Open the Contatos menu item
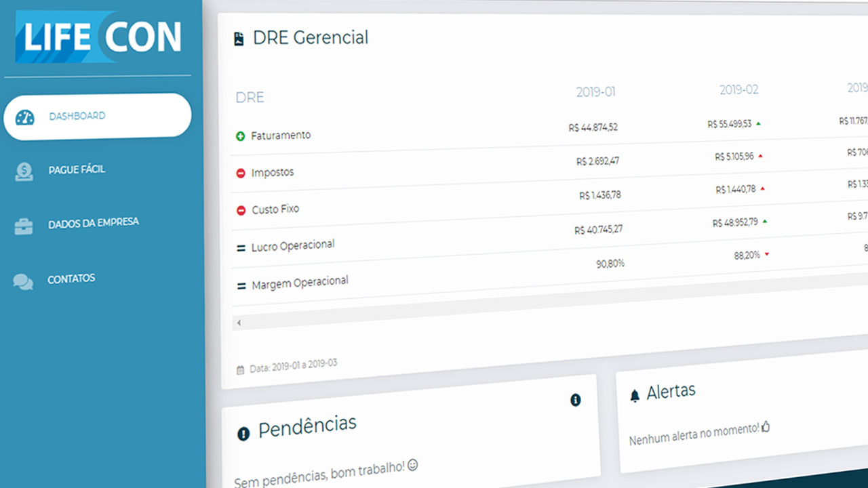The width and height of the screenshot is (868, 488). click(71, 279)
